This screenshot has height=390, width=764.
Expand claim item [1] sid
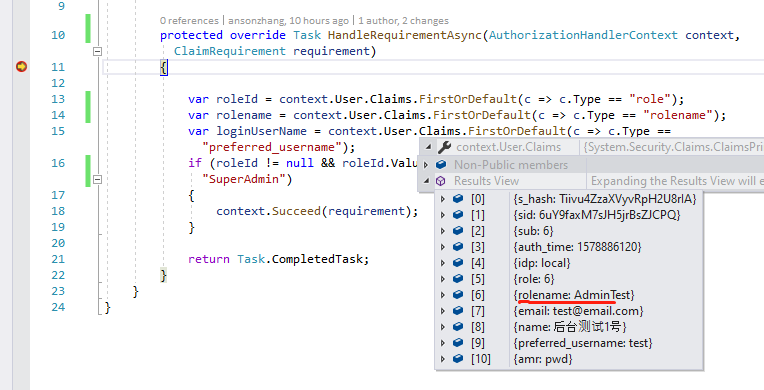click(442, 215)
